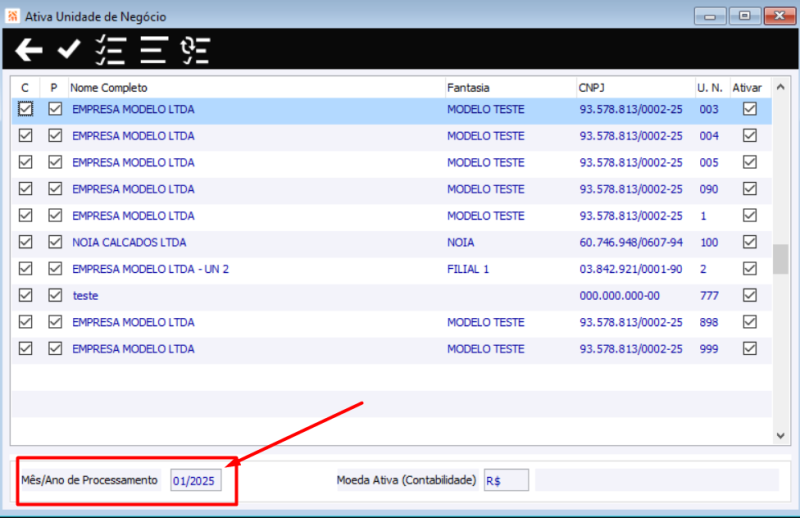Click the Nome Completo column header
The height and width of the screenshot is (518, 800).
coord(257,88)
